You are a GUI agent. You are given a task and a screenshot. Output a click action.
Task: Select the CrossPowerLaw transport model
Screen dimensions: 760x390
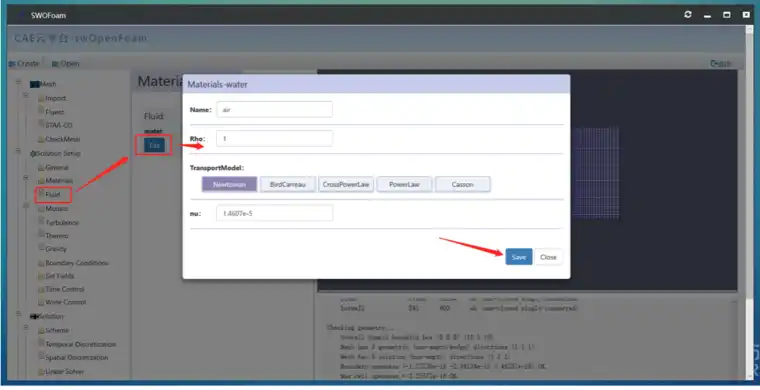coord(346,185)
